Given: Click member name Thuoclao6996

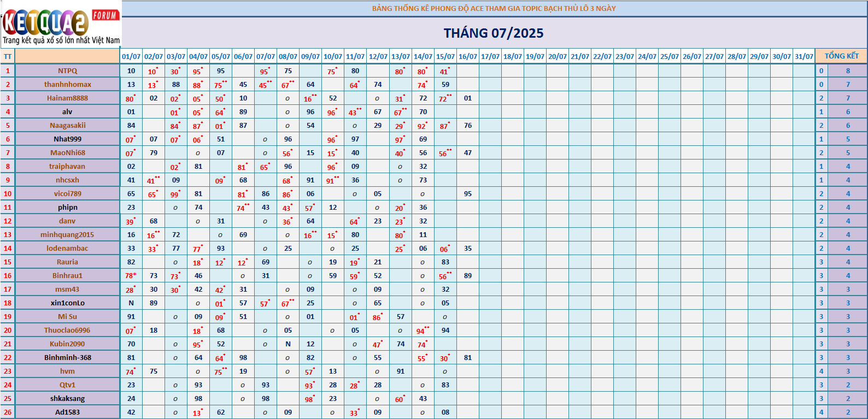Looking at the screenshot, I should click(x=68, y=330).
